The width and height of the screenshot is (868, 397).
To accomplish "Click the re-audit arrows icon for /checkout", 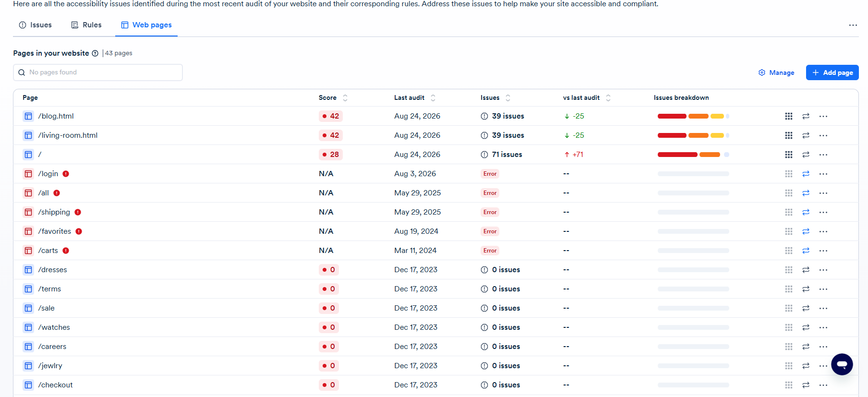I will pyautogui.click(x=806, y=385).
